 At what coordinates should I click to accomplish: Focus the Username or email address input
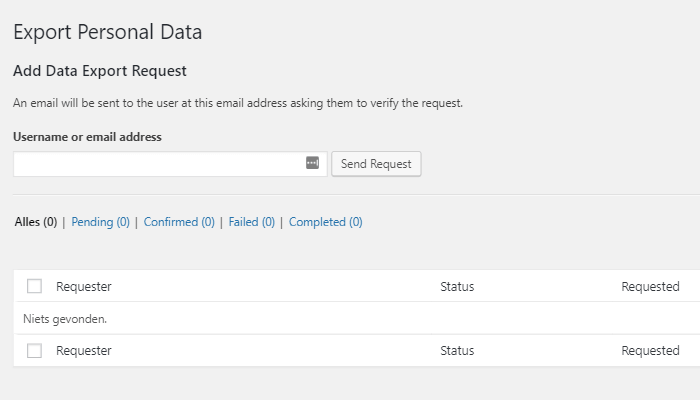pyautogui.click(x=158, y=164)
